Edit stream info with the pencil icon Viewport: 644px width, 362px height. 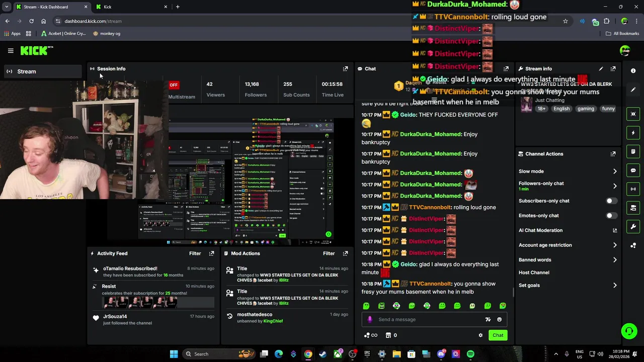pos(601,69)
